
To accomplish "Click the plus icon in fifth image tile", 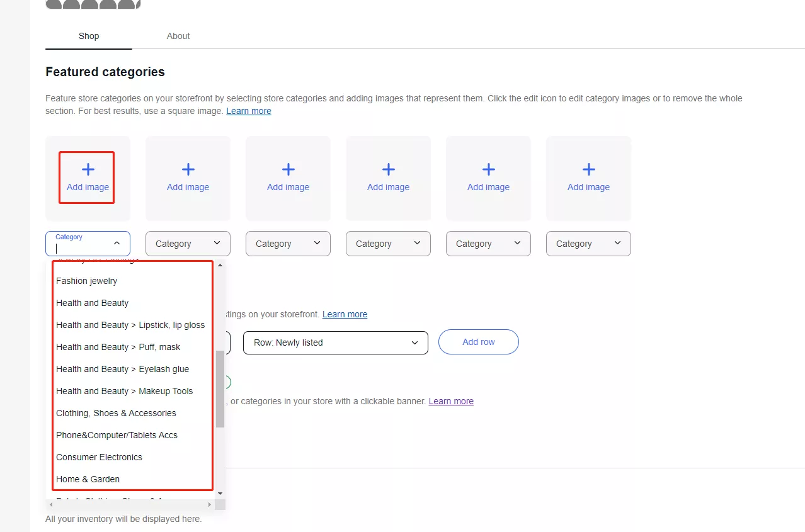I will point(488,169).
